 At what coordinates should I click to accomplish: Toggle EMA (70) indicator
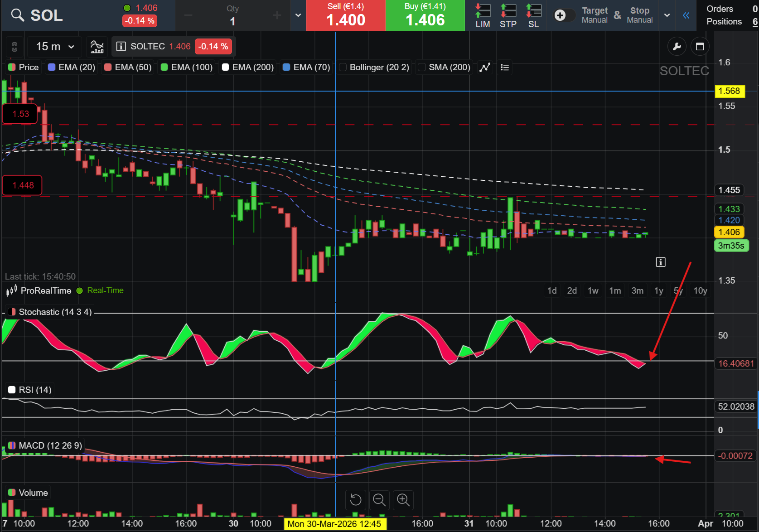[x=306, y=67]
